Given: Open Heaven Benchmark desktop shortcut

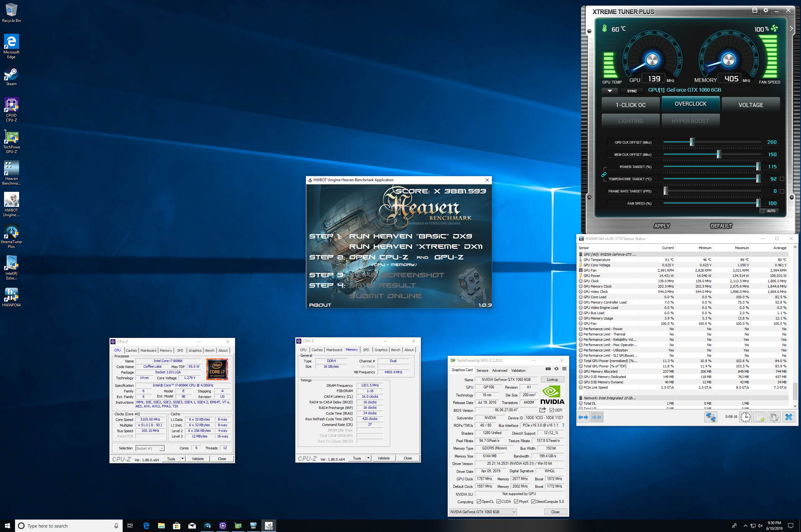Looking at the screenshot, I should tap(11, 173).
